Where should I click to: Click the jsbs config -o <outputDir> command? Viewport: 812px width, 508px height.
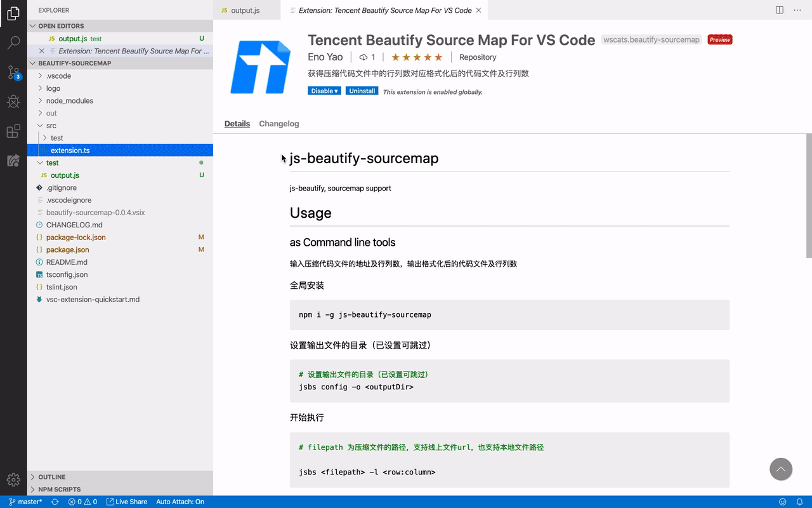click(x=356, y=387)
